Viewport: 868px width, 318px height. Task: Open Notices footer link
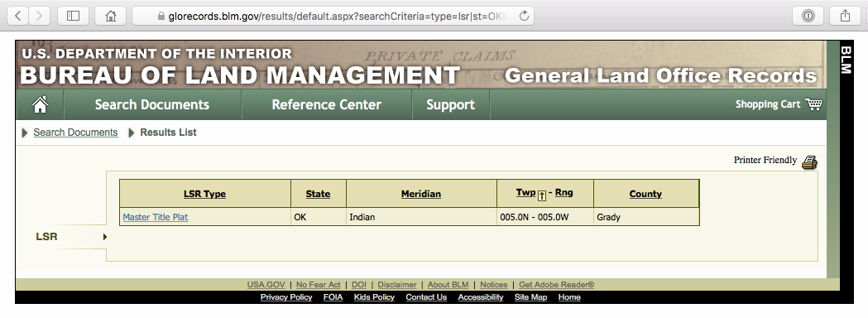(494, 285)
